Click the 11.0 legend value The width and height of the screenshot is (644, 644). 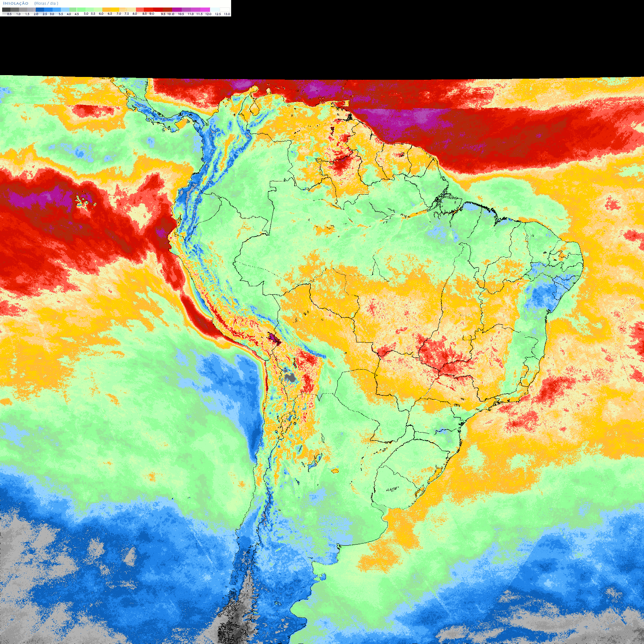(x=190, y=14)
